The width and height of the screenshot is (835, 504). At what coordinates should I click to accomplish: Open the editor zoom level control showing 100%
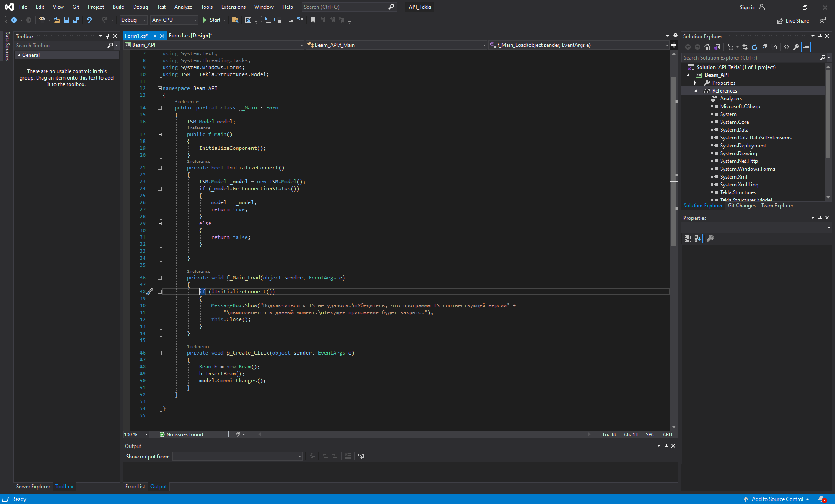click(135, 434)
